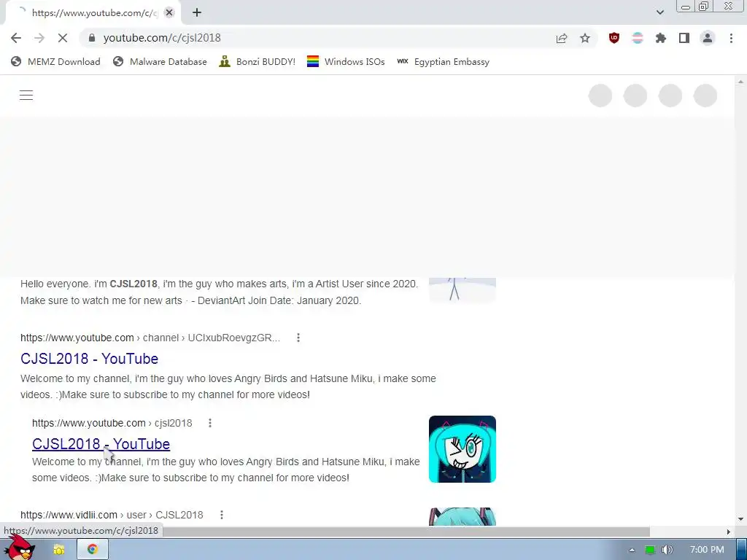The width and height of the screenshot is (747, 560).
Task: Toggle the browser side panel
Action: [x=684, y=38]
